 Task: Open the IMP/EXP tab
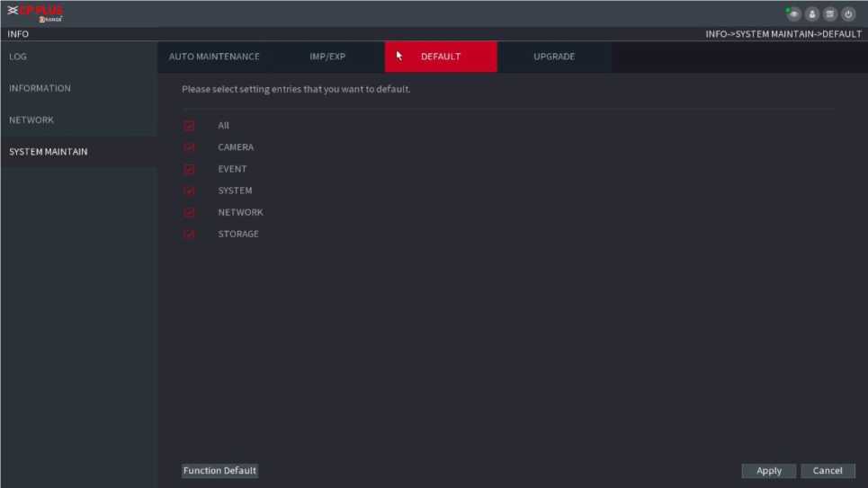click(327, 57)
